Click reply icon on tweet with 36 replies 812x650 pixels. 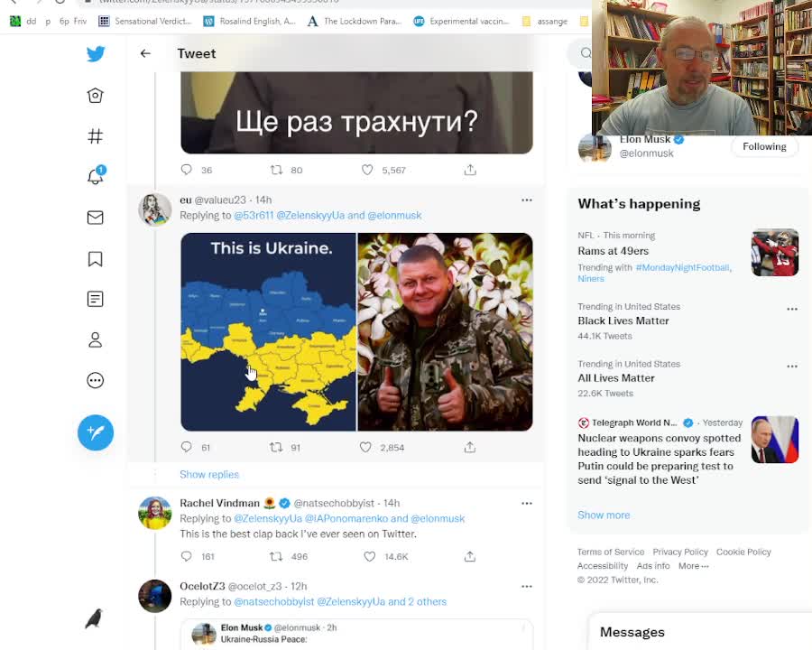click(187, 170)
